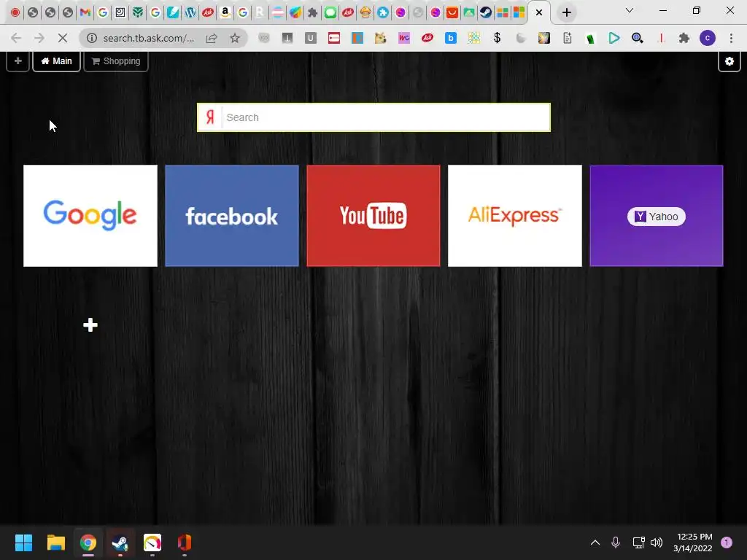Screen dimensions: 747x560
Task: Click the dollar sign extension
Action: pyautogui.click(x=497, y=38)
